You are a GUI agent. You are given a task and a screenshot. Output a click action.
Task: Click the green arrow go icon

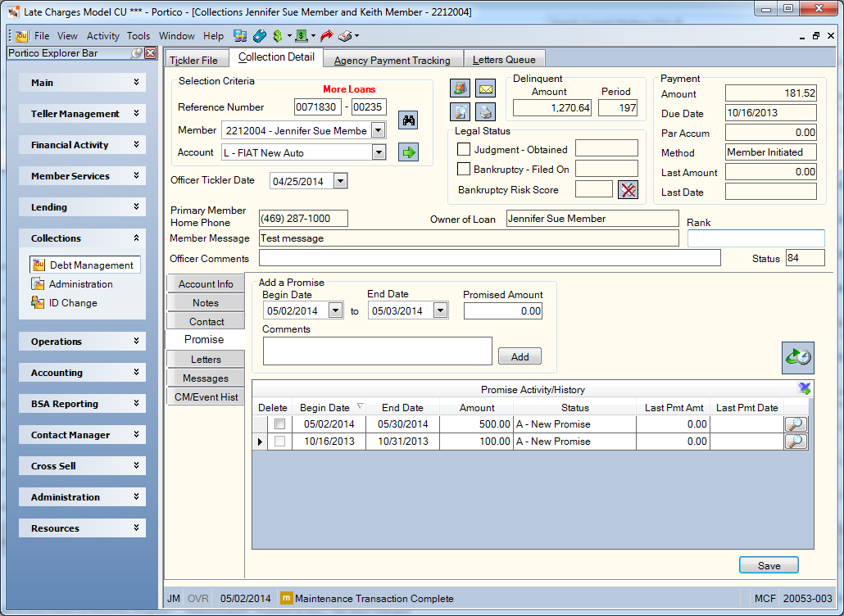click(409, 152)
